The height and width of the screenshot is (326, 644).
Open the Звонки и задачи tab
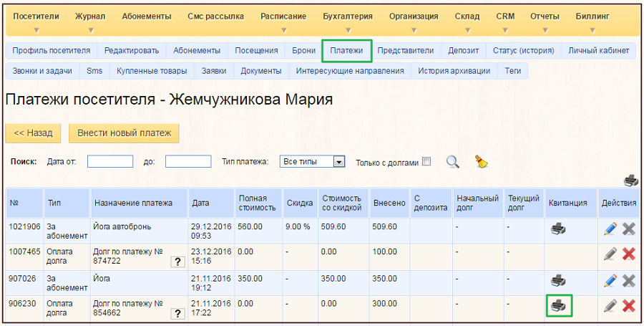(x=42, y=71)
